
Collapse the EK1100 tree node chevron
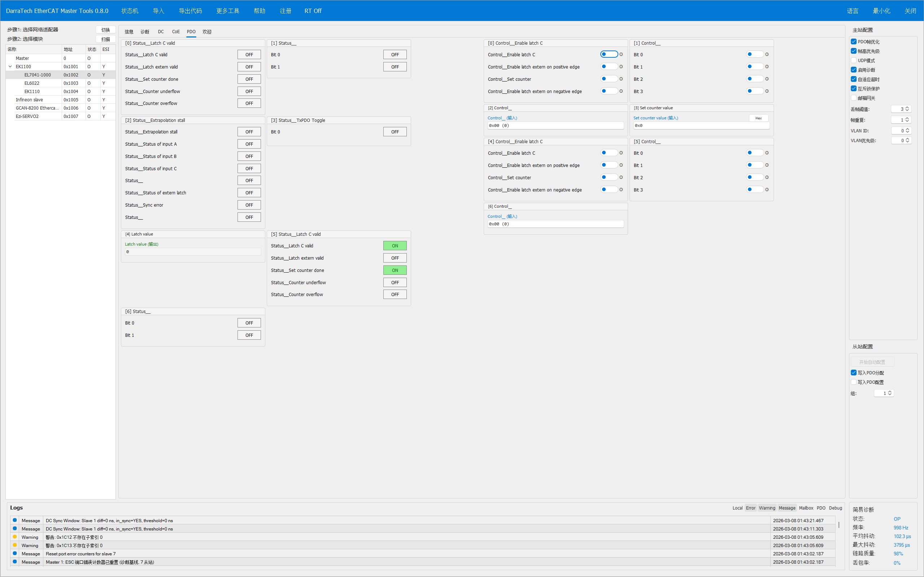pos(10,66)
